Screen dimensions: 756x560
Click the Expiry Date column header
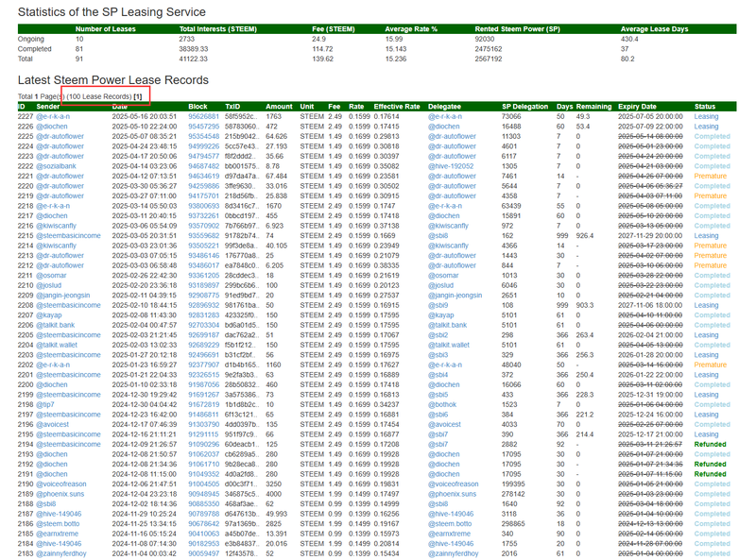coord(637,107)
